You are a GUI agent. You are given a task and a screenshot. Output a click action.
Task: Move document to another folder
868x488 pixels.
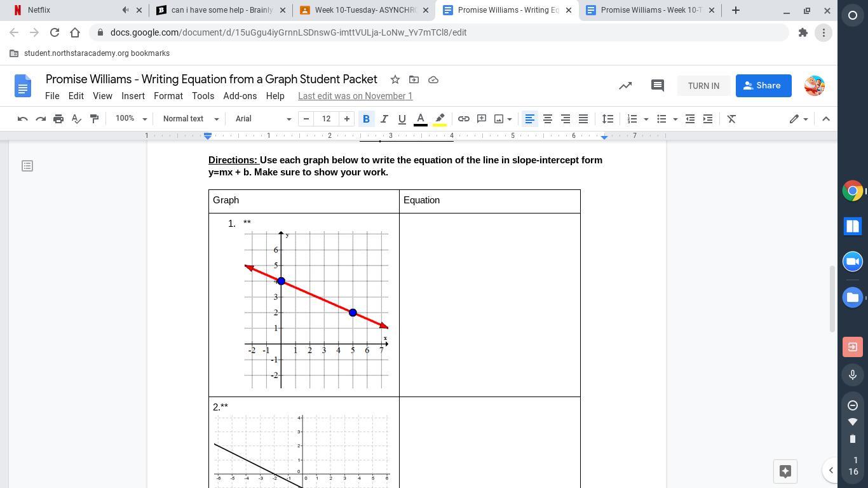pyautogui.click(x=414, y=79)
